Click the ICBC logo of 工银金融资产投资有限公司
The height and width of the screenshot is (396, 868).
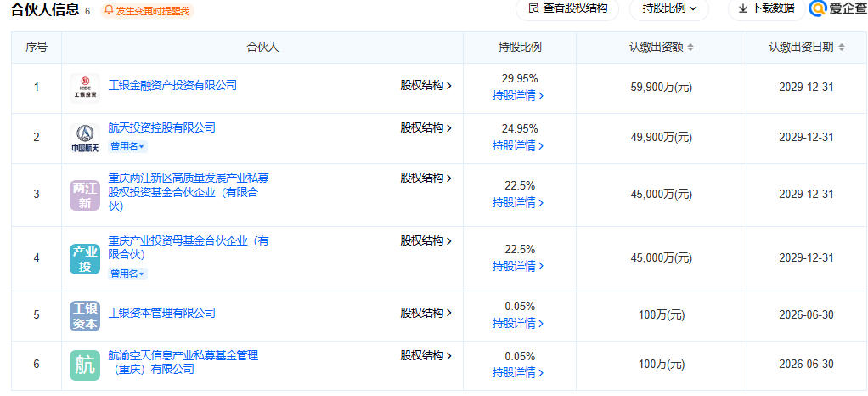85,88
